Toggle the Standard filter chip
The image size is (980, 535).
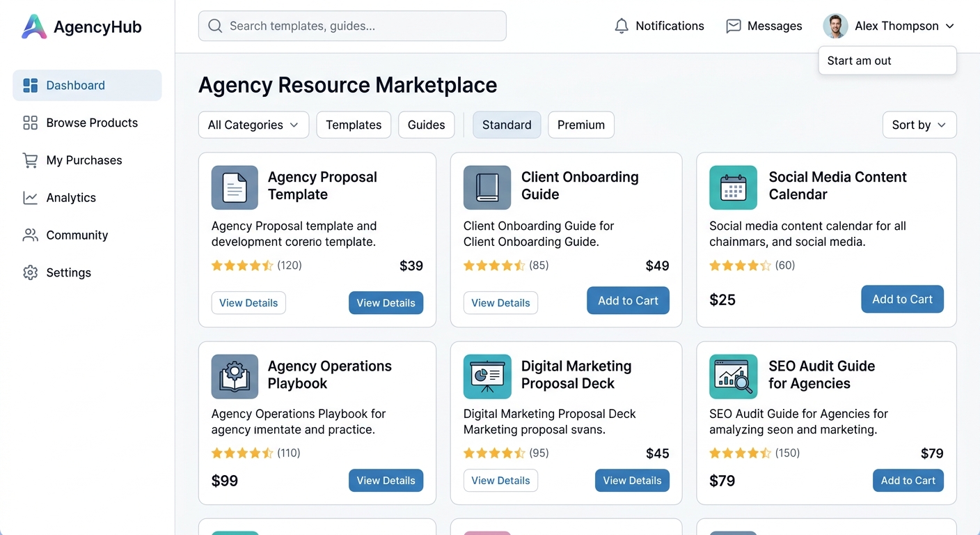507,125
